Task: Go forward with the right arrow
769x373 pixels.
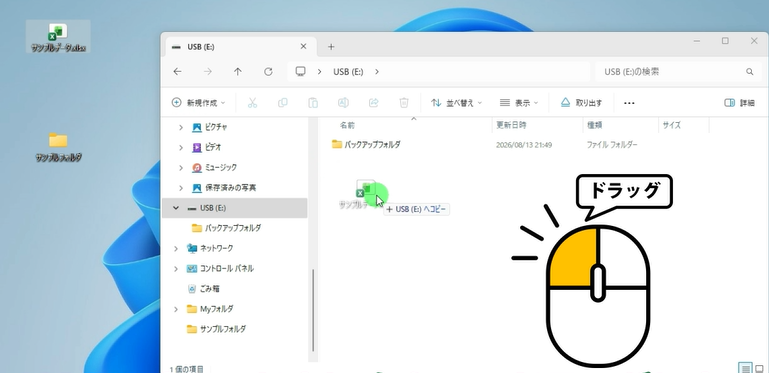Action: pyautogui.click(x=208, y=72)
